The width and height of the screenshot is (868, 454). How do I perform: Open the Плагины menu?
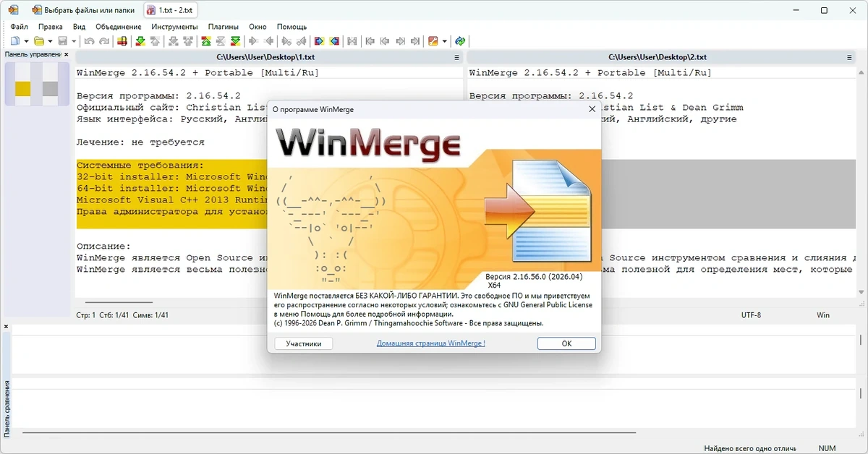pyautogui.click(x=224, y=27)
